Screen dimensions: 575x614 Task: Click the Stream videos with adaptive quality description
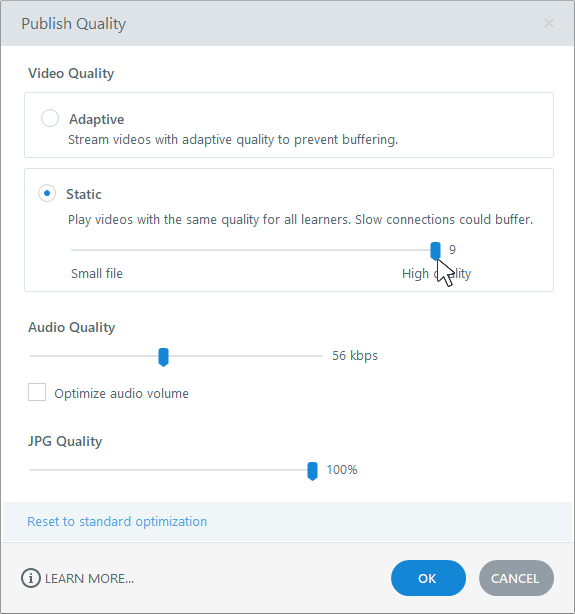coord(233,140)
